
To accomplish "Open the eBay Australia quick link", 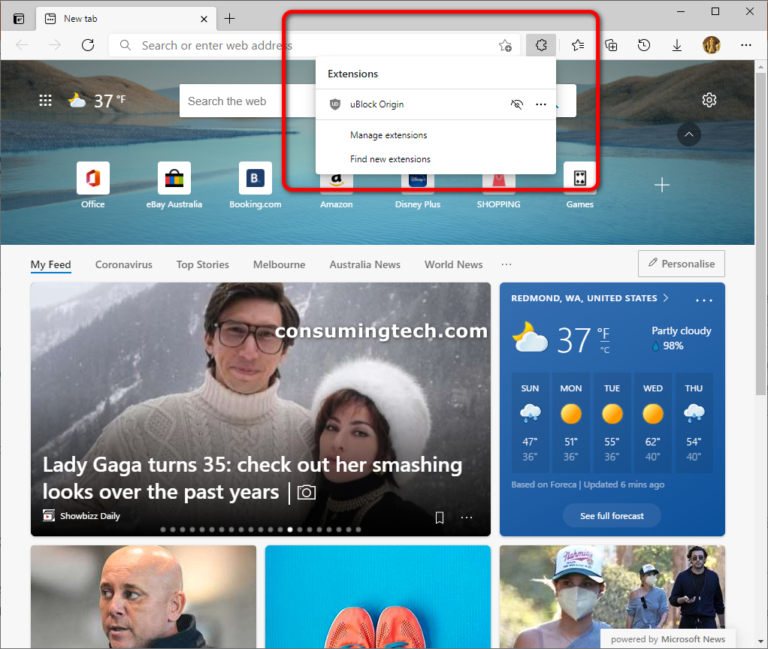I will (x=174, y=185).
